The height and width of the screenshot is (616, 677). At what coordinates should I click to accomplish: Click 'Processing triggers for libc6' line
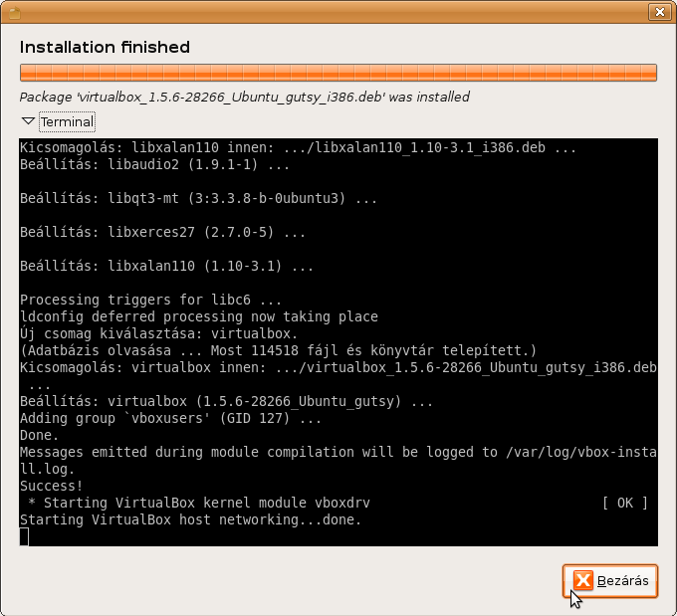point(150,300)
